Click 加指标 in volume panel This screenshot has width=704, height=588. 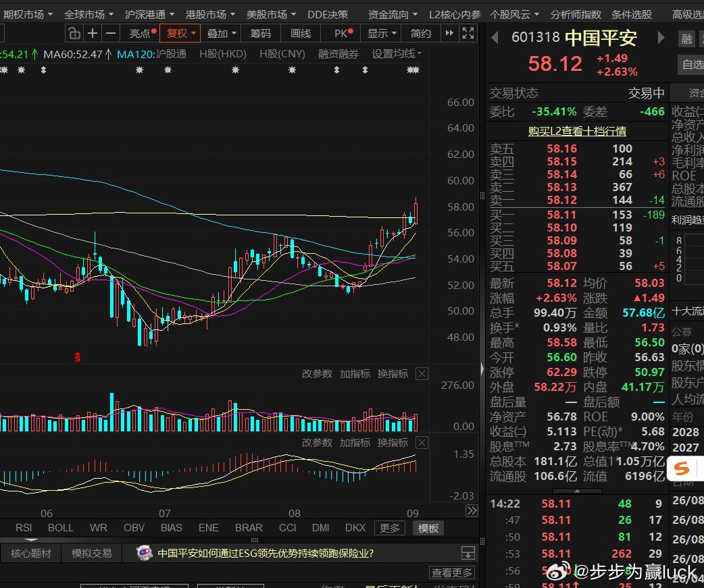(355, 373)
